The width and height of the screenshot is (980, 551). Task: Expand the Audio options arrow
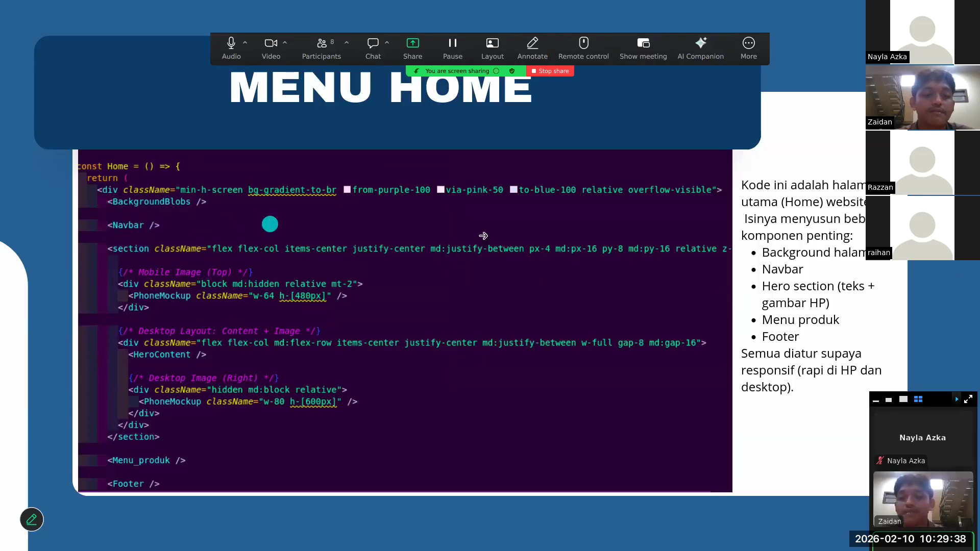(x=245, y=43)
